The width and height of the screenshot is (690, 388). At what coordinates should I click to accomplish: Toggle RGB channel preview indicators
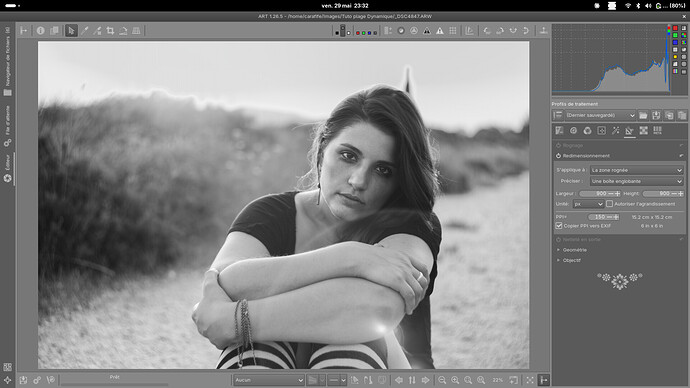(x=366, y=32)
